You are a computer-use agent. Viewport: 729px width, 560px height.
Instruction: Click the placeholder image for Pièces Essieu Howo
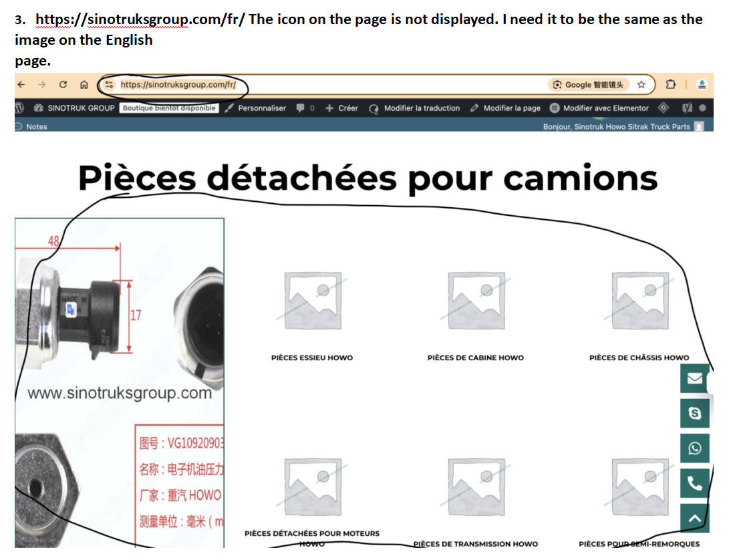coord(313,301)
